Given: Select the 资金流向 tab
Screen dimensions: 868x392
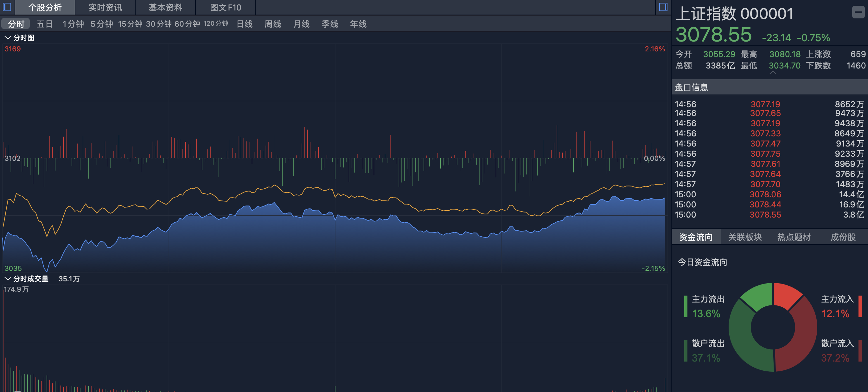Looking at the screenshot, I should click(x=696, y=237).
